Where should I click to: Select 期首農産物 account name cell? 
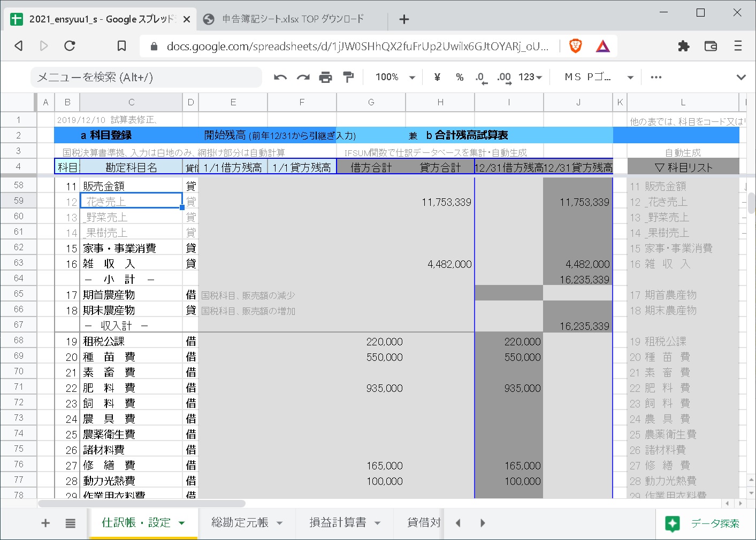[x=131, y=295]
